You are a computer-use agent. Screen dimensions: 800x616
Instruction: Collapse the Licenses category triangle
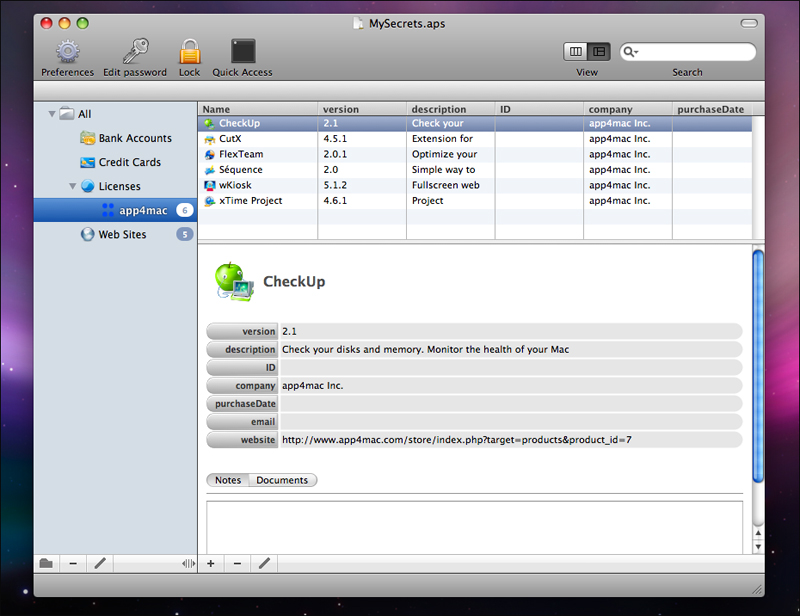pos(72,186)
